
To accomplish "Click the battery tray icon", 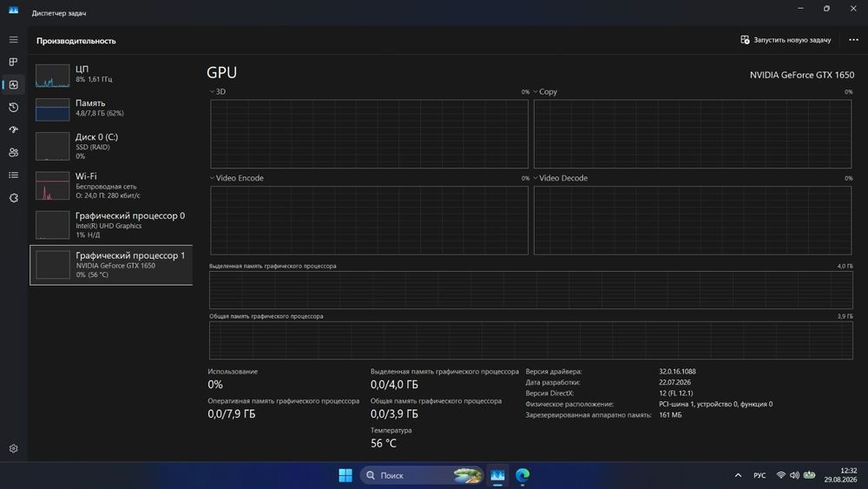I will click(x=809, y=475).
